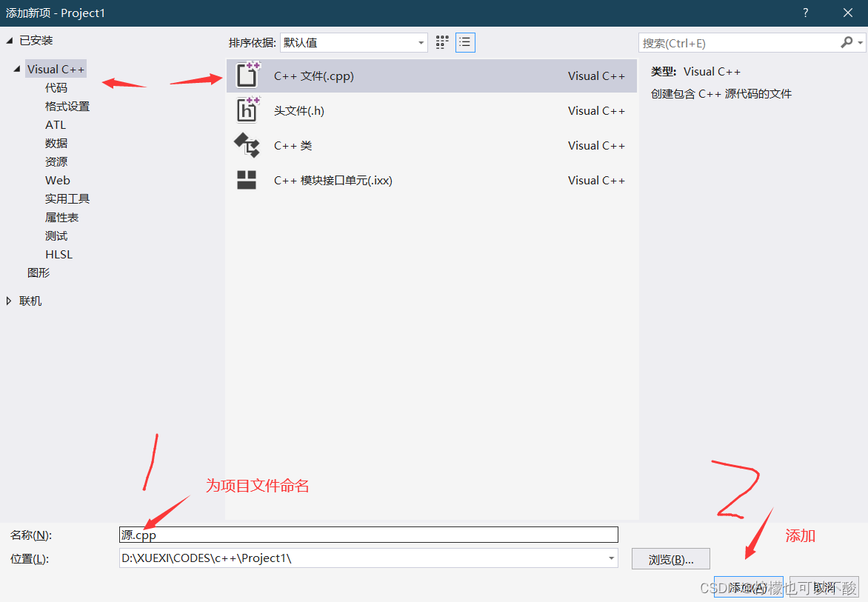Open the search options dropdown arrow
The height and width of the screenshot is (602, 868).
(x=861, y=43)
